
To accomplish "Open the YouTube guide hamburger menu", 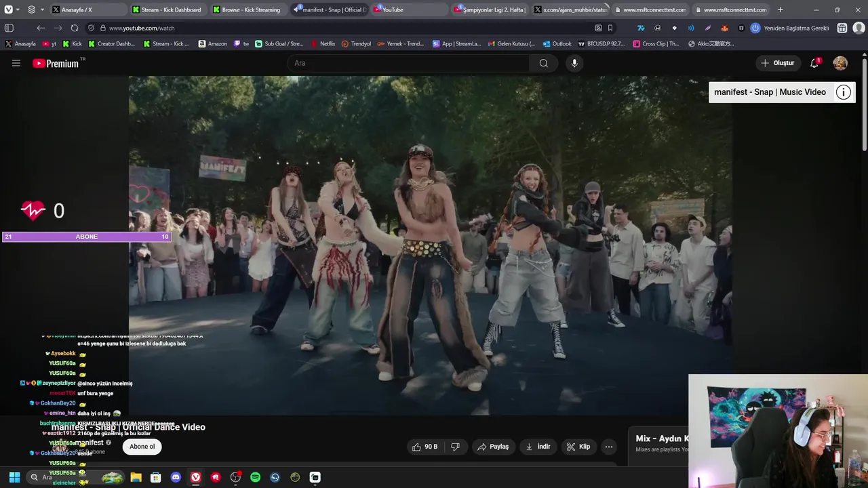I will [x=16, y=63].
